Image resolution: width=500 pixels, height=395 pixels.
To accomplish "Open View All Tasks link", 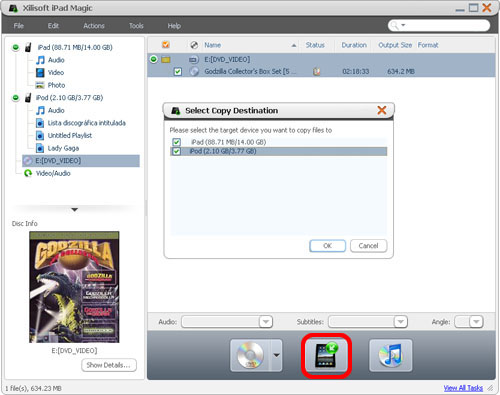I will coord(463,388).
